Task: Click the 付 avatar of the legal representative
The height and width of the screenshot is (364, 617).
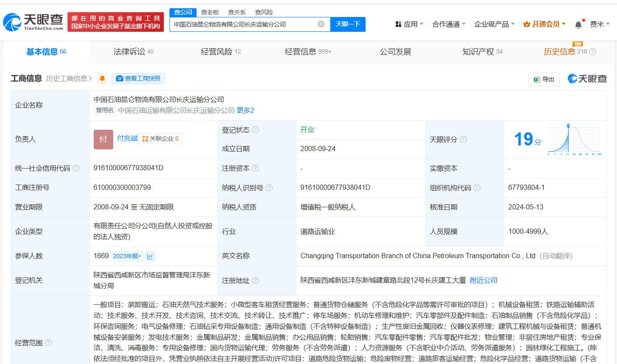Action: (103, 139)
